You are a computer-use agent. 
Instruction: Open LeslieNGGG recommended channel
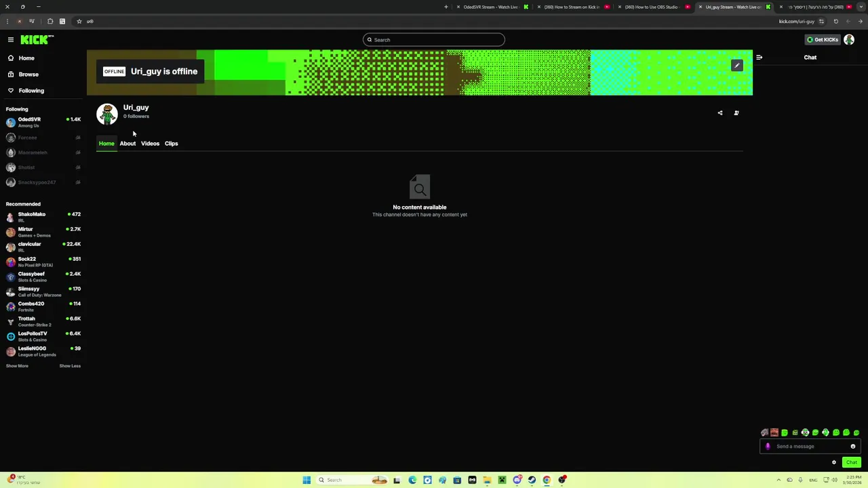tap(43, 351)
